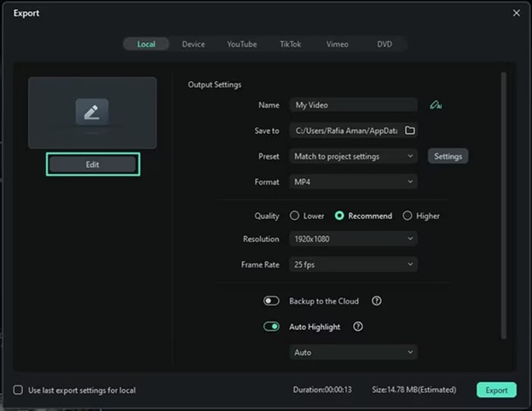Expand the Format MP4 dropdown

[353, 182]
